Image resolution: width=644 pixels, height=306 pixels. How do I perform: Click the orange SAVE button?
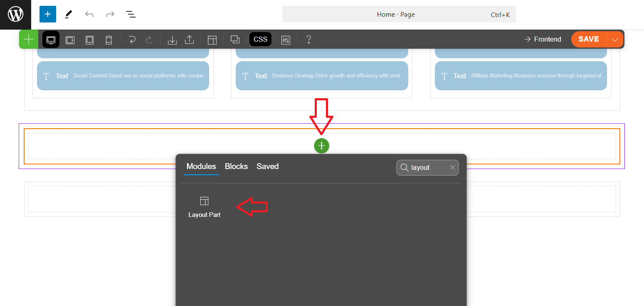coord(589,39)
